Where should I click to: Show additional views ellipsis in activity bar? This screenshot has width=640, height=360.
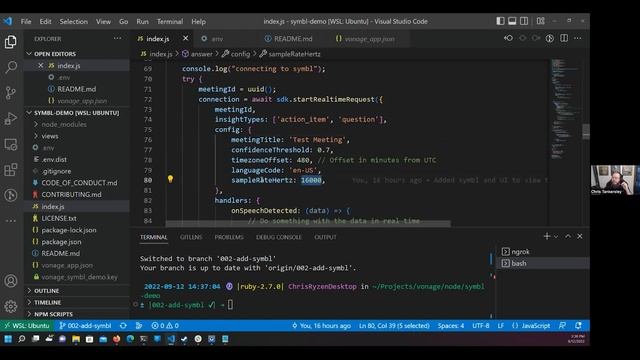coord(11,220)
